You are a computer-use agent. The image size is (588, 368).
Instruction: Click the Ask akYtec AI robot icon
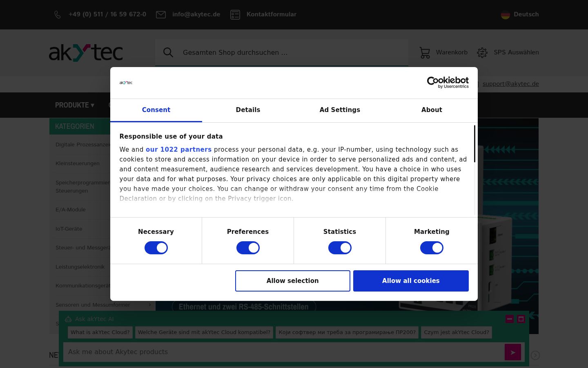click(68, 319)
